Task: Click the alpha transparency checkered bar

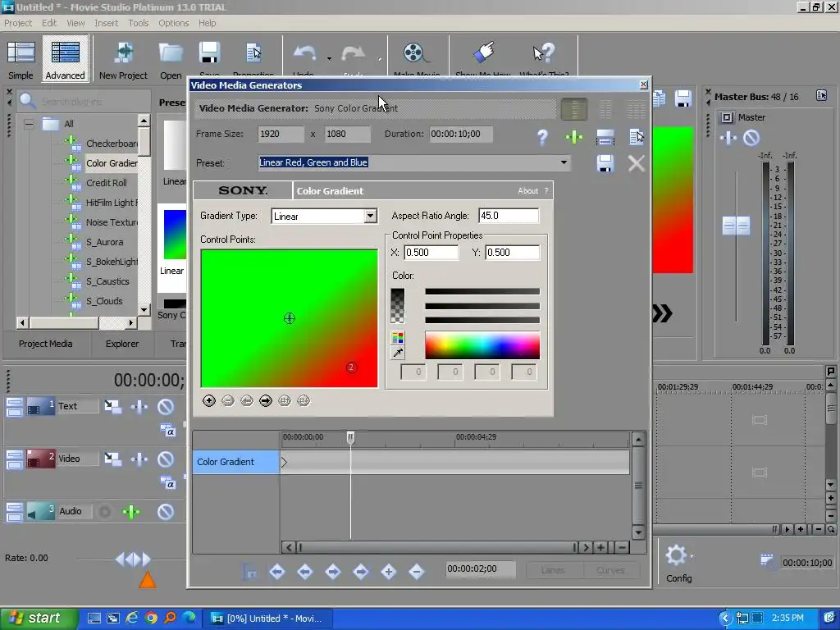Action: 398,306
